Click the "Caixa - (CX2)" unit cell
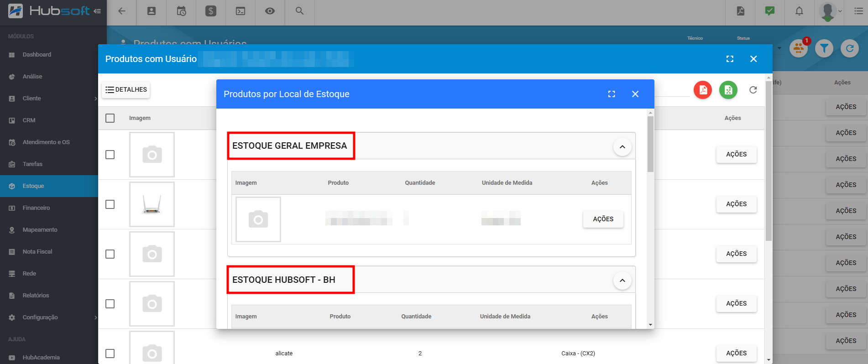The height and width of the screenshot is (364, 868). [x=578, y=354]
